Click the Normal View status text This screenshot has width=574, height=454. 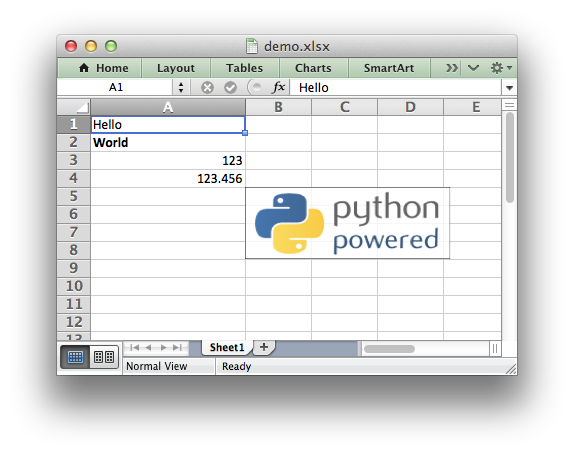[157, 366]
